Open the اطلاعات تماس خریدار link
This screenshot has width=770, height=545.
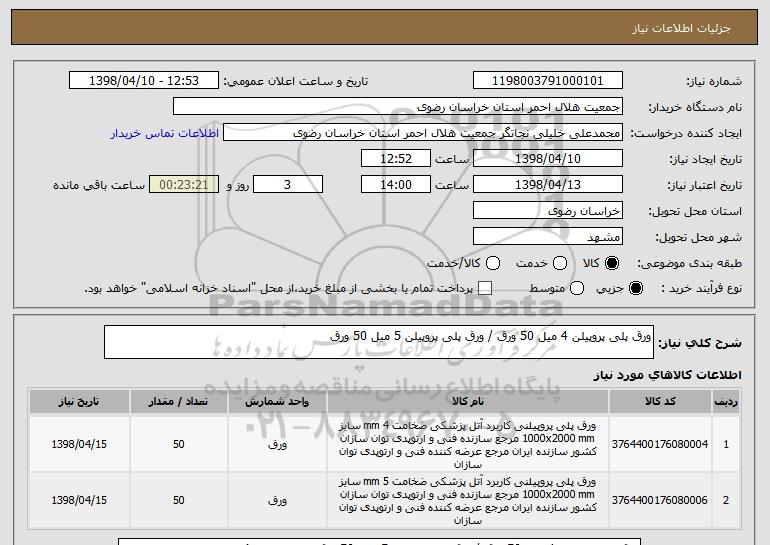pyautogui.click(x=165, y=133)
